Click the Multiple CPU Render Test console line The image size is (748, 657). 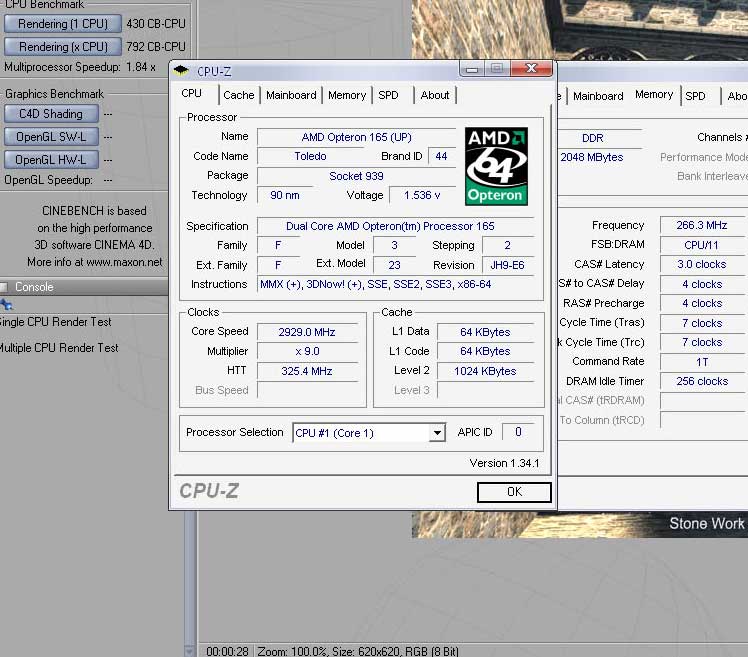tap(59, 348)
